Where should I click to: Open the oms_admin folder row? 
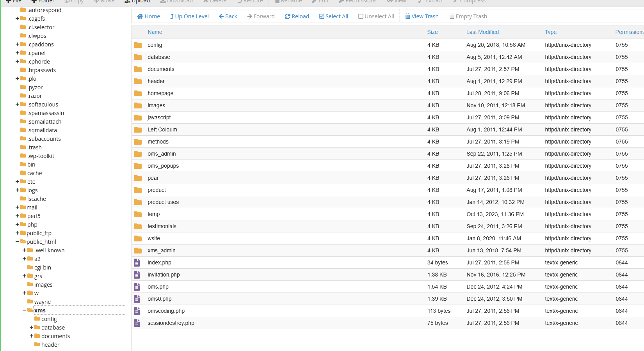(162, 154)
